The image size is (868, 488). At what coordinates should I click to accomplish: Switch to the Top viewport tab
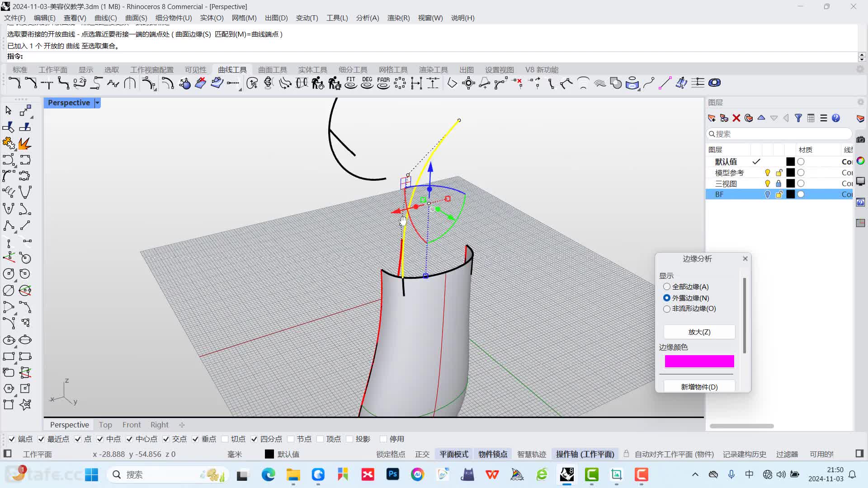[105, 425]
